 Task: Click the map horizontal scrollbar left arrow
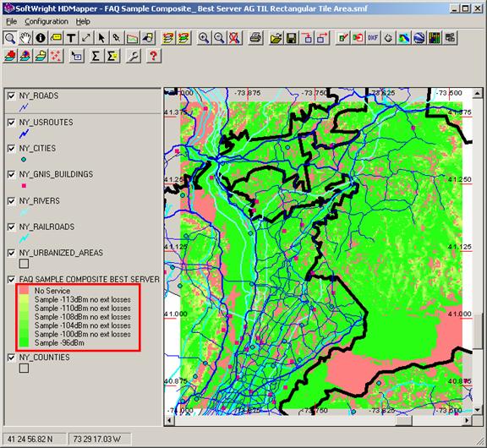(x=169, y=420)
